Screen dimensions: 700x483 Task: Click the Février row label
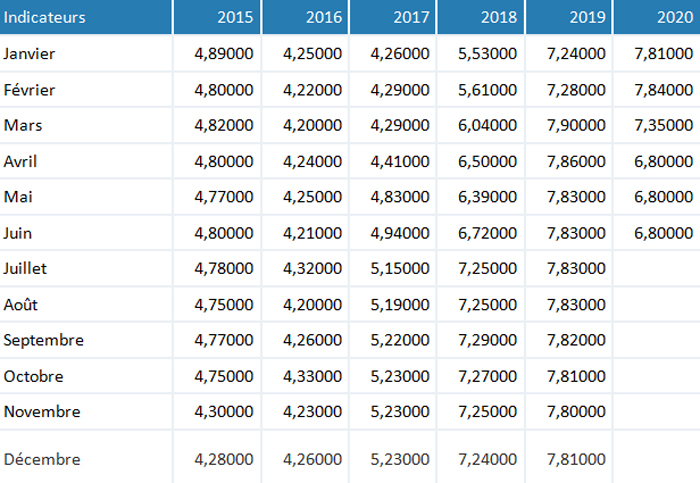click(x=29, y=90)
